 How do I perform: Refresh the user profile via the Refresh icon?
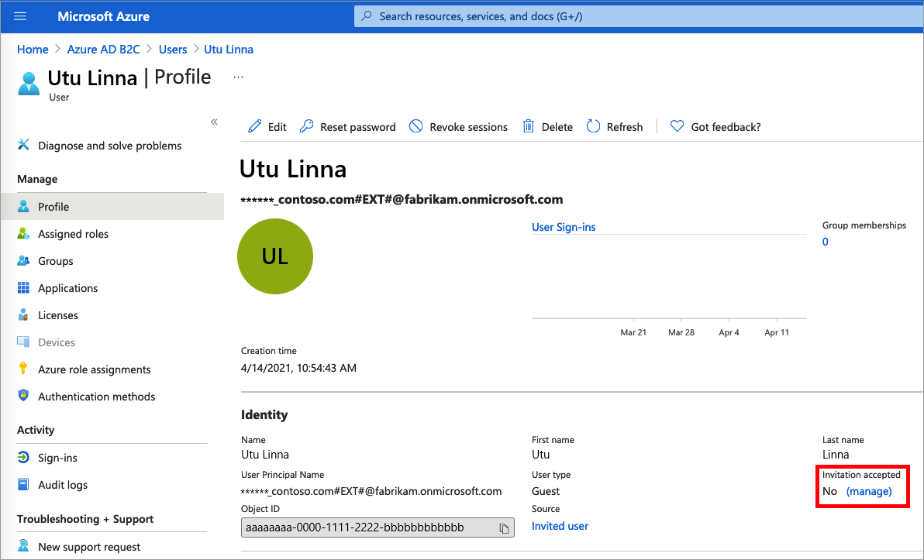point(591,126)
